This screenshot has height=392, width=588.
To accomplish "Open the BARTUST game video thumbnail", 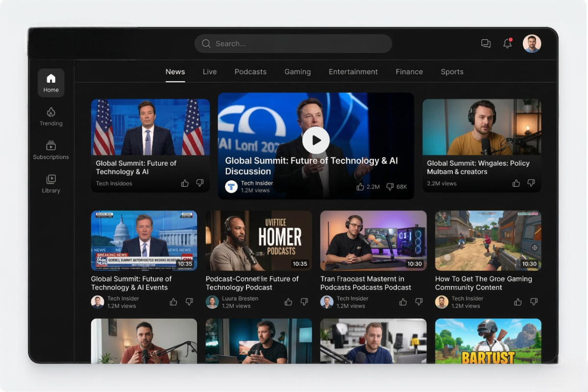I will tap(488, 341).
